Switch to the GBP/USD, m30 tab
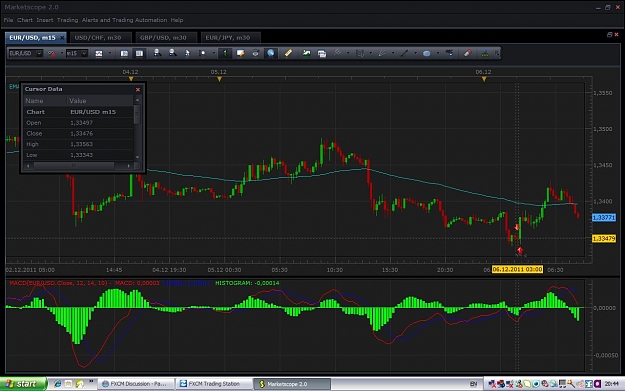This screenshot has height=391, width=625. [166, 37]
